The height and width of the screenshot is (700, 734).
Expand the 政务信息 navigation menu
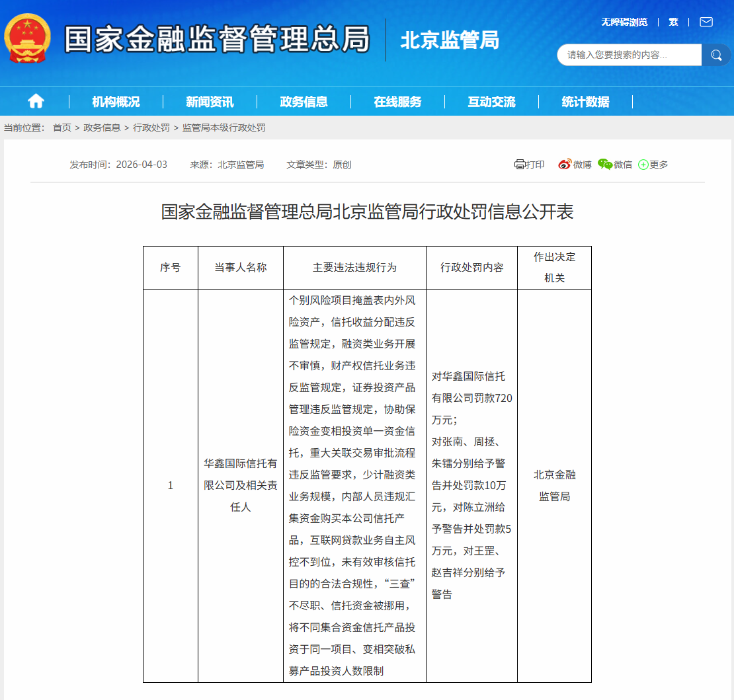(304, 102)
